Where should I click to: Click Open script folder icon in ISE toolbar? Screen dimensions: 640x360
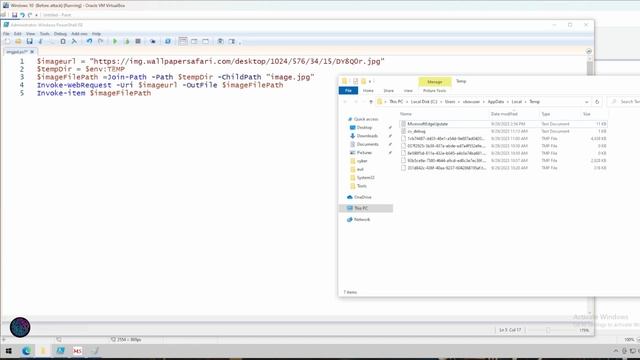coord(18,42)
